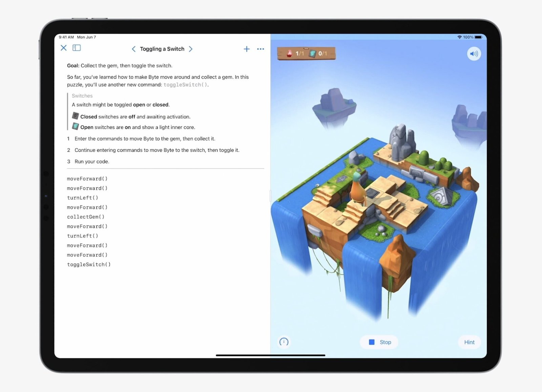Select the closed switch icon in instructions

click(76, 116)
